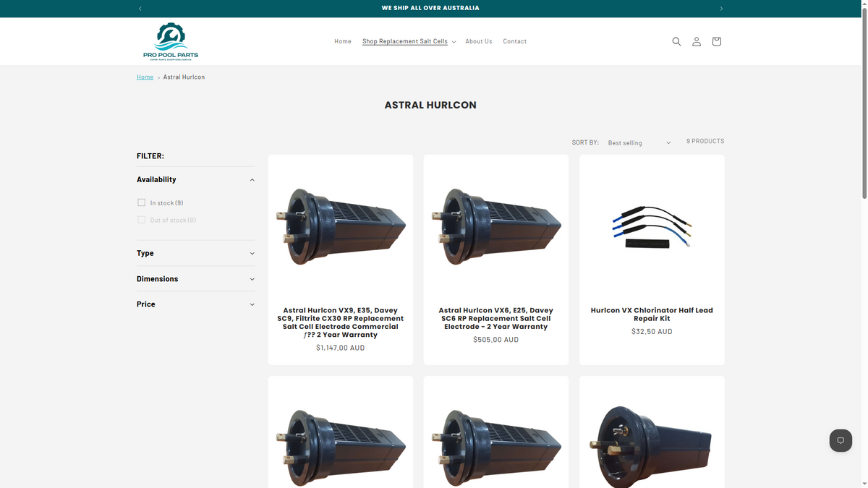The height and width of the screenshot is (488, 868).
Task: Collapse the Availability filter section
Action: point(195,179)
